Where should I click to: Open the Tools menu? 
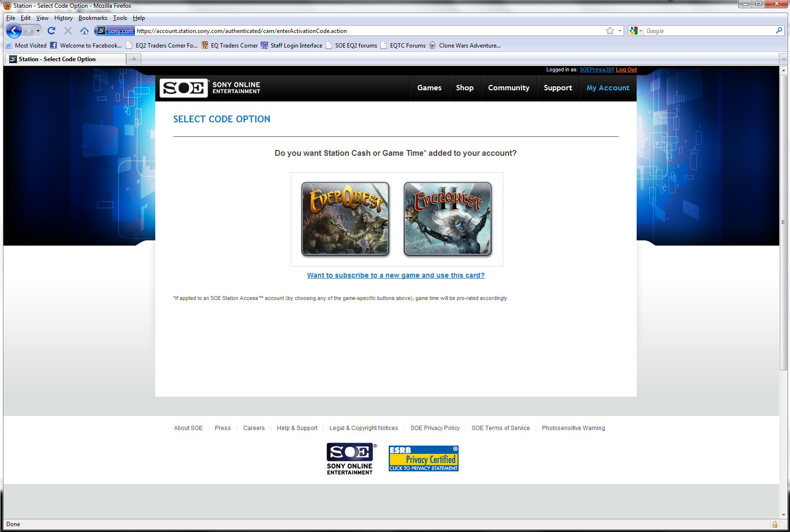(x=120, y=18)
